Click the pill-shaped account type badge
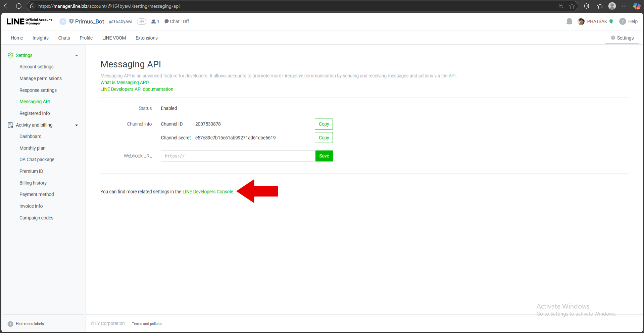Image resolution: width=644 pixels, height=333 pixels. tap(142, 21)
